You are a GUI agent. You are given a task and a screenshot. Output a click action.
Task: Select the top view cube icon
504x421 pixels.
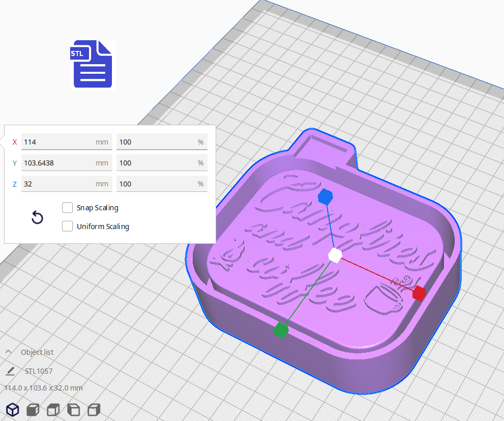pyautogui.click(x=53, y=409)
